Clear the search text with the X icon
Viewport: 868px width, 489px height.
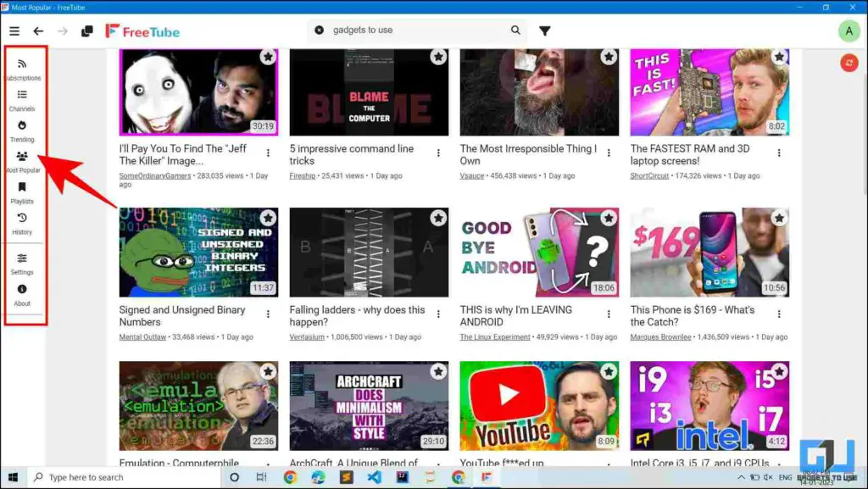click(x=320, y=30)
